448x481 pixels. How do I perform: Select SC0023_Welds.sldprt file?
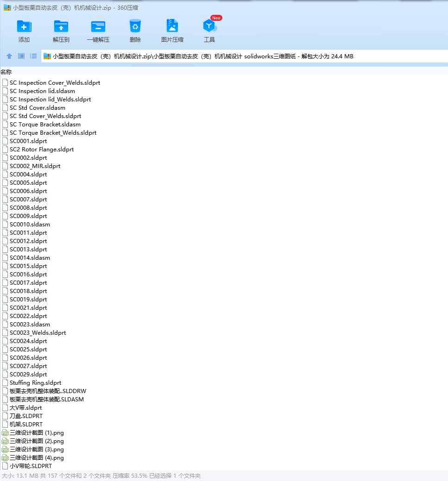[38, 333]
